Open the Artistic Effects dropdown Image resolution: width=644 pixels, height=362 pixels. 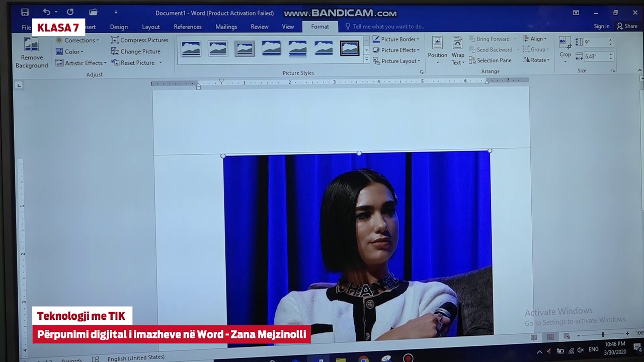click(81, 63)
